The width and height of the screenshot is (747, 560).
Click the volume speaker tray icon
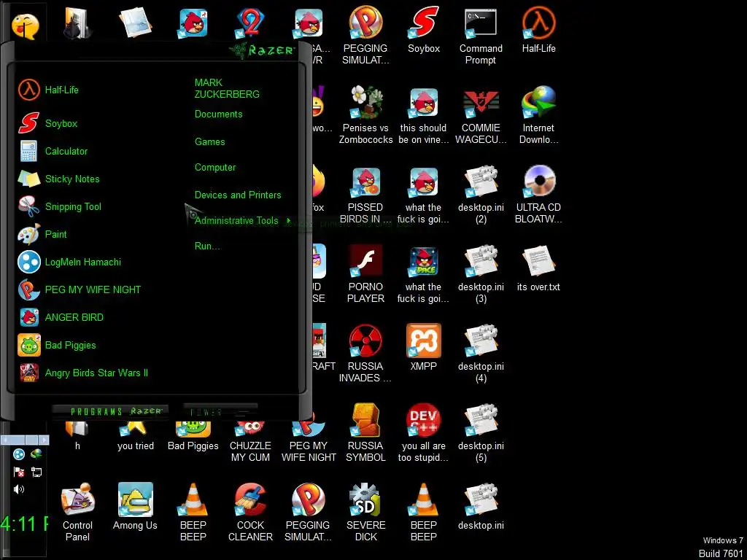[x=18, y=489]
